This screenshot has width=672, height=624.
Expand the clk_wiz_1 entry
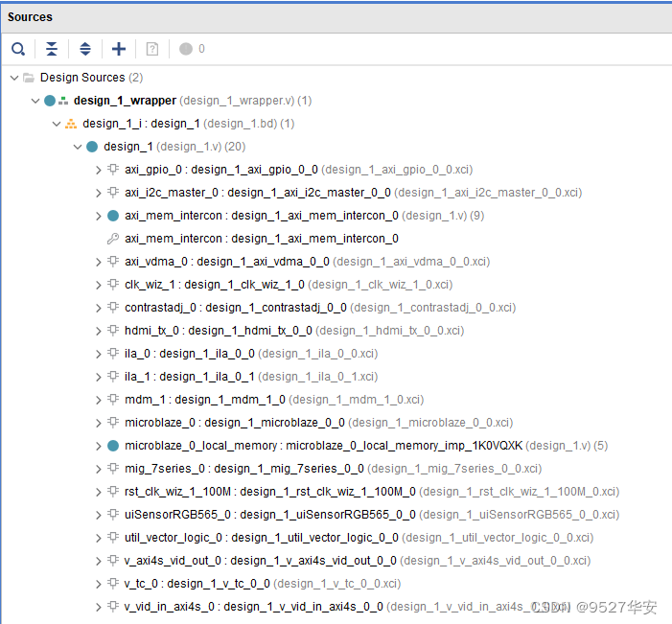tap(98, 286)
